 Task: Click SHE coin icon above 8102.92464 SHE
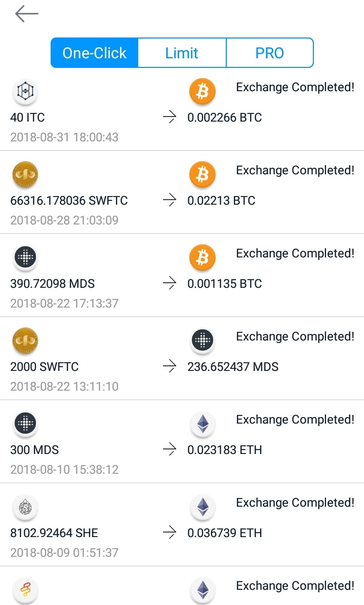pos(25,507)
